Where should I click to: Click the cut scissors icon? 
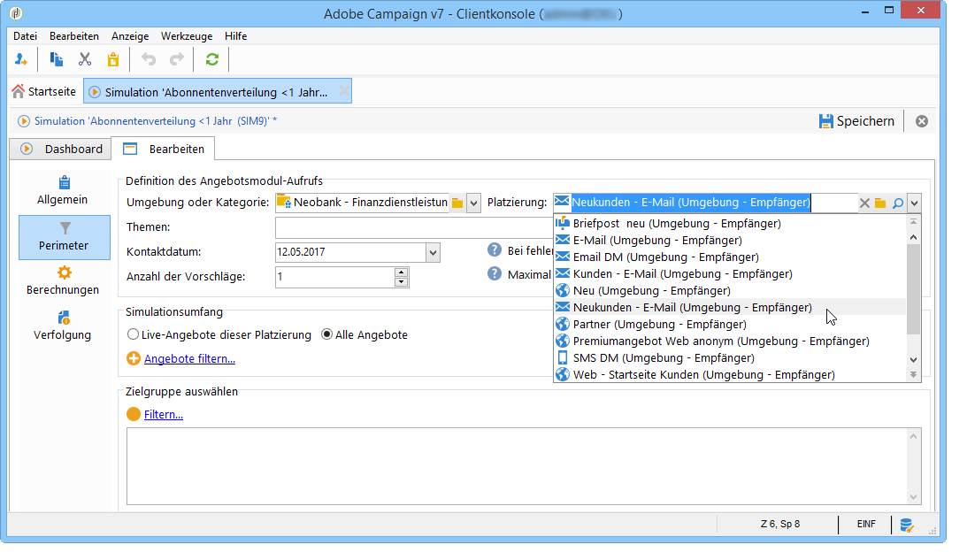84,59
